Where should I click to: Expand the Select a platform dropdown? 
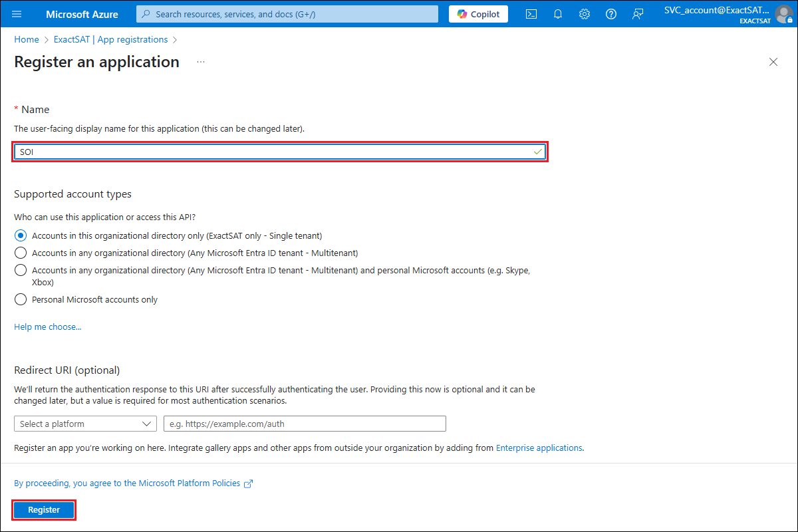(x=85, y=424)
